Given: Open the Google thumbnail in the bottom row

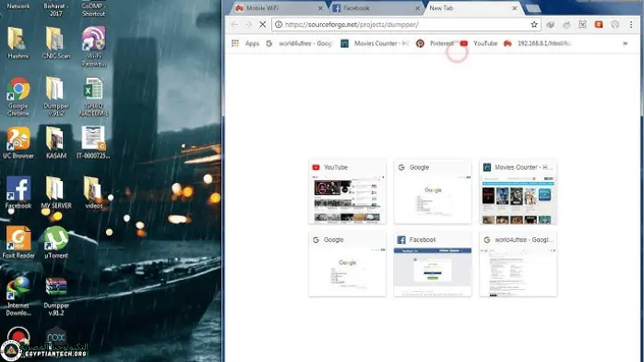Looking at the screenshot, I should 347,264.
